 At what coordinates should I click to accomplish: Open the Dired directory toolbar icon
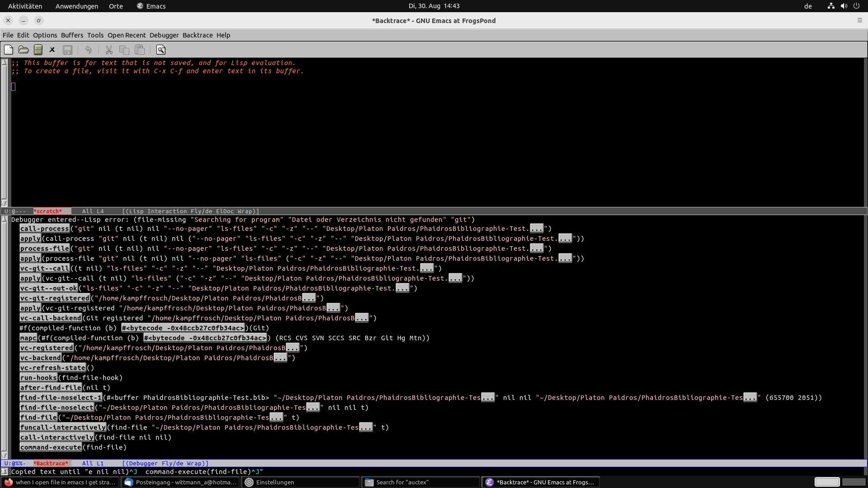[38, 50]
